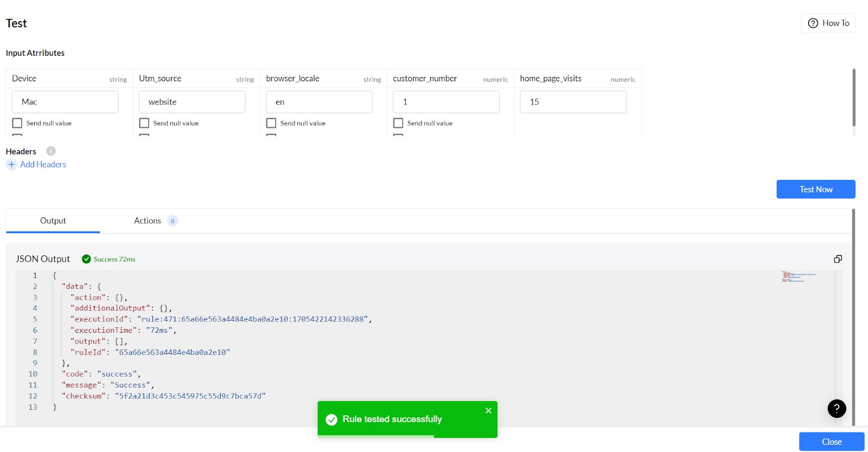Image resolution: width=868 pixels, height=452 pixels.
Task: Click the customer_number column label
Action: coord(425,79)
